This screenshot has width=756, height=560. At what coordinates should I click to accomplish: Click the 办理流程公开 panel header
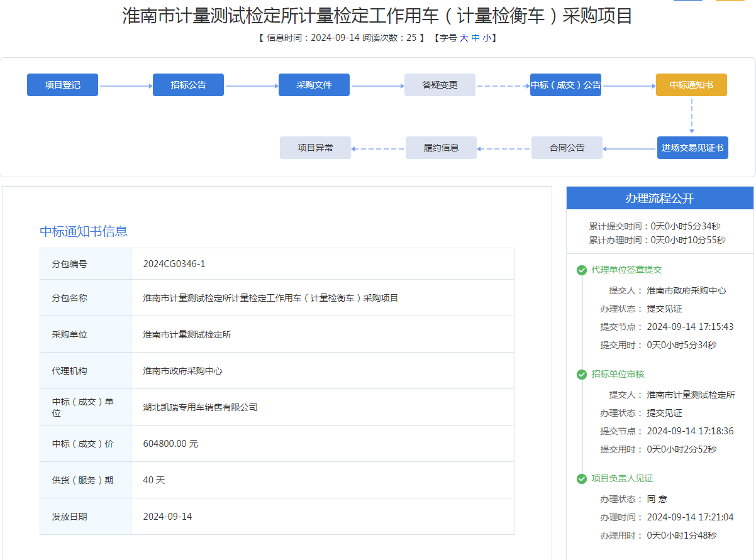(x=659, y=198)
